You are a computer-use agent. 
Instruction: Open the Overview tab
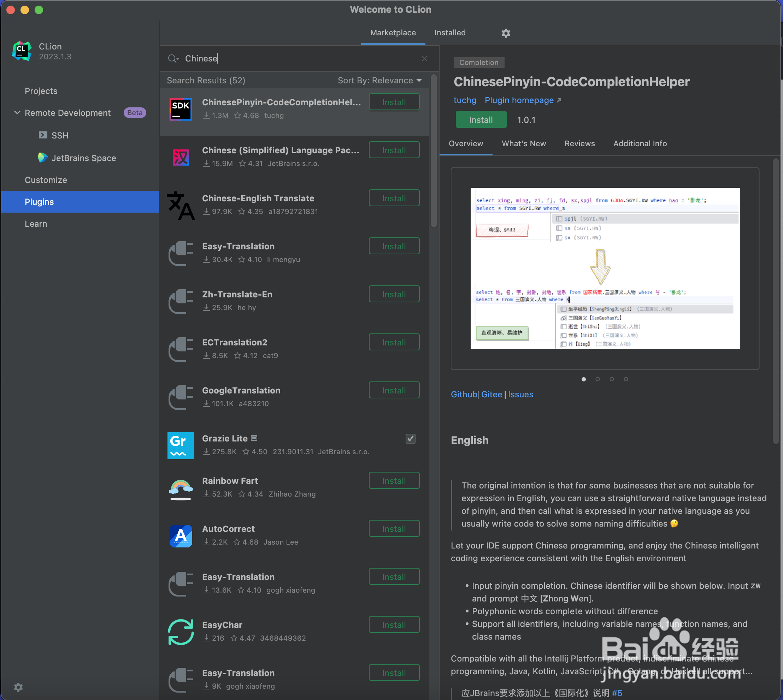tap(466, 143)
